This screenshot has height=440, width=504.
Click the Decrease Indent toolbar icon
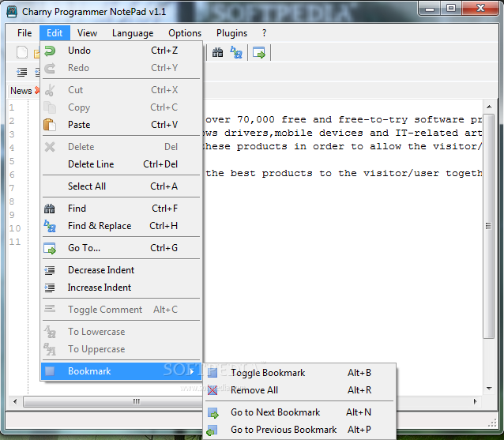[22, 72]
